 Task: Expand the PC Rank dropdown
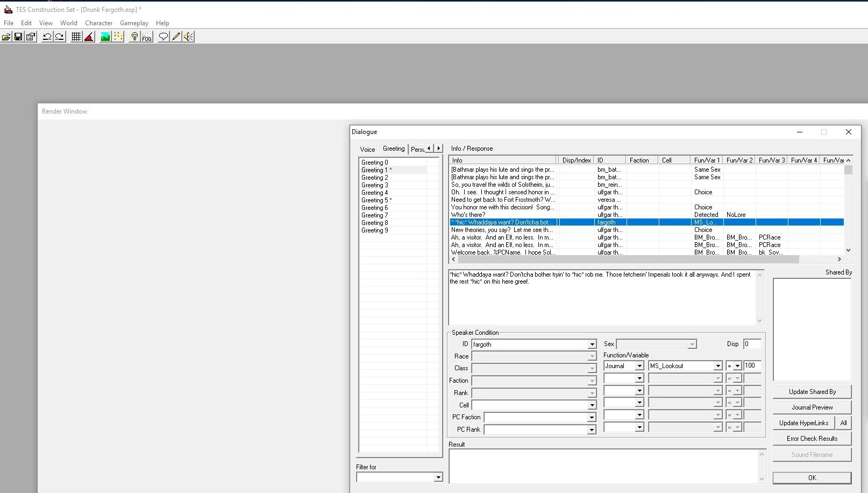[592, 430]
